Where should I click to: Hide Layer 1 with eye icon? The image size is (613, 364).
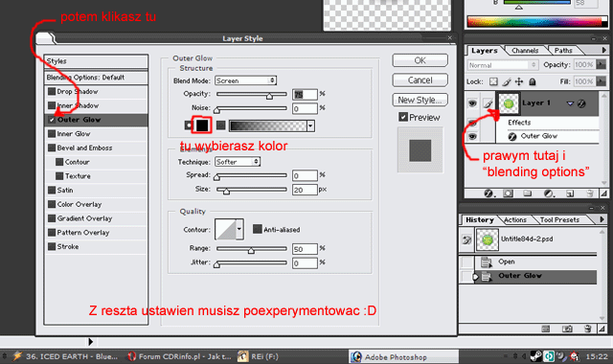tap(472, 103)
